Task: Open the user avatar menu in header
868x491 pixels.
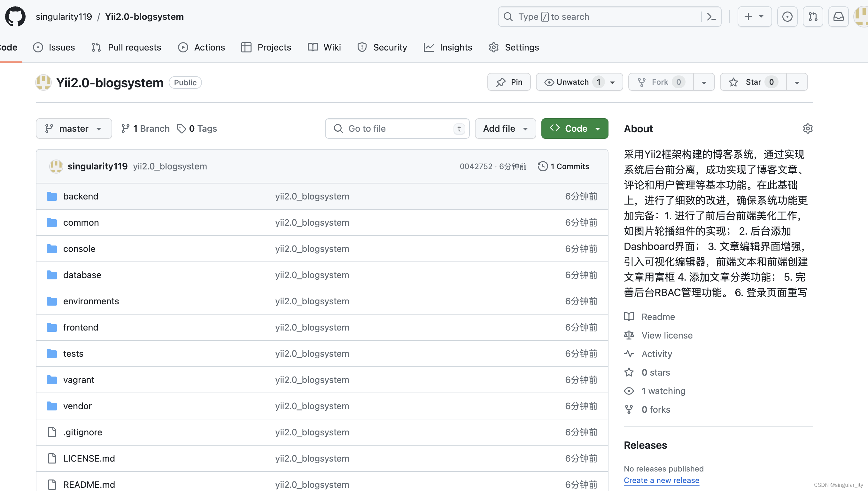Action: coord(861,17)
